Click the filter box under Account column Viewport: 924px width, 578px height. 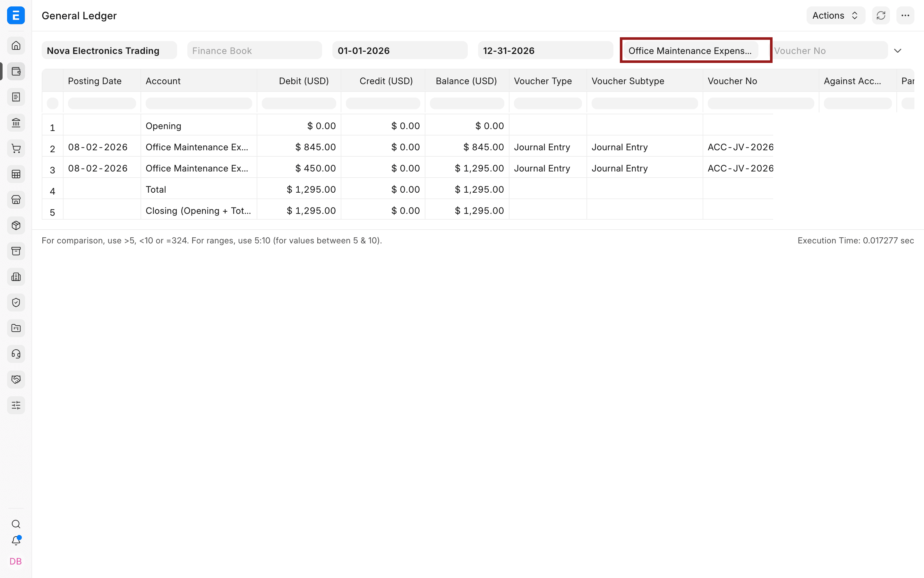point(199,103)
